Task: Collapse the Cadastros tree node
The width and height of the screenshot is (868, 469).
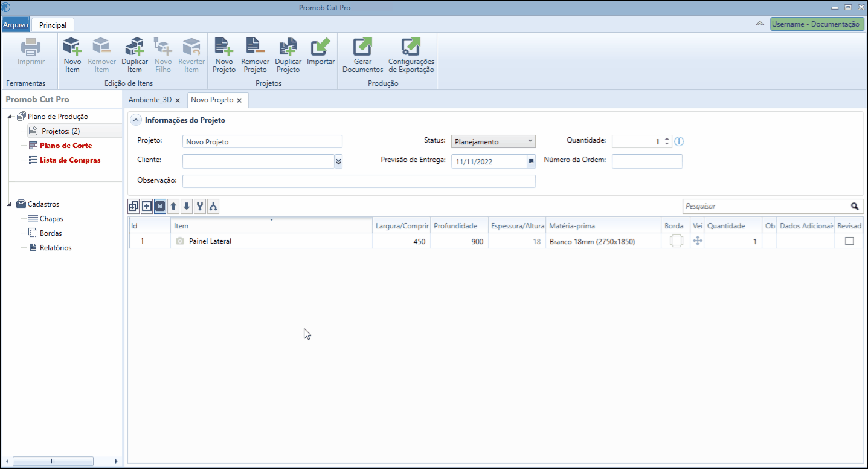Action: [11, 204]
